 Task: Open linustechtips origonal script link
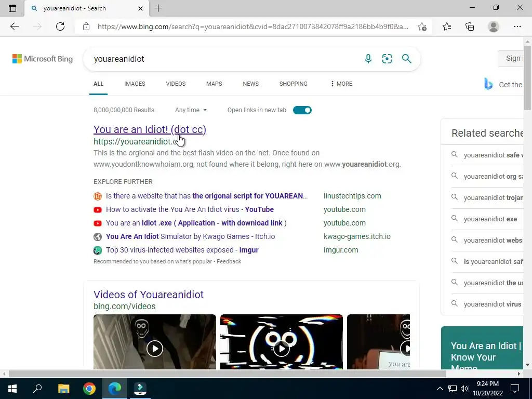pos(207,196)
